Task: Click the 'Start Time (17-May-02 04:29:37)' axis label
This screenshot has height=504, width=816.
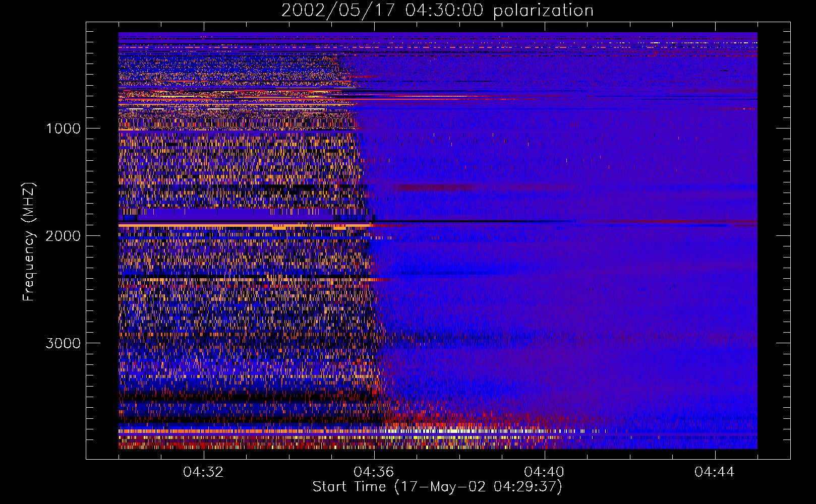Action: [x=437, y=487]
